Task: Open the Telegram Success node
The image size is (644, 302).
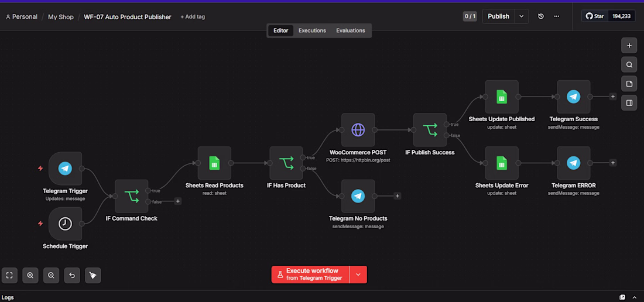Action: [x=574, y=97]
